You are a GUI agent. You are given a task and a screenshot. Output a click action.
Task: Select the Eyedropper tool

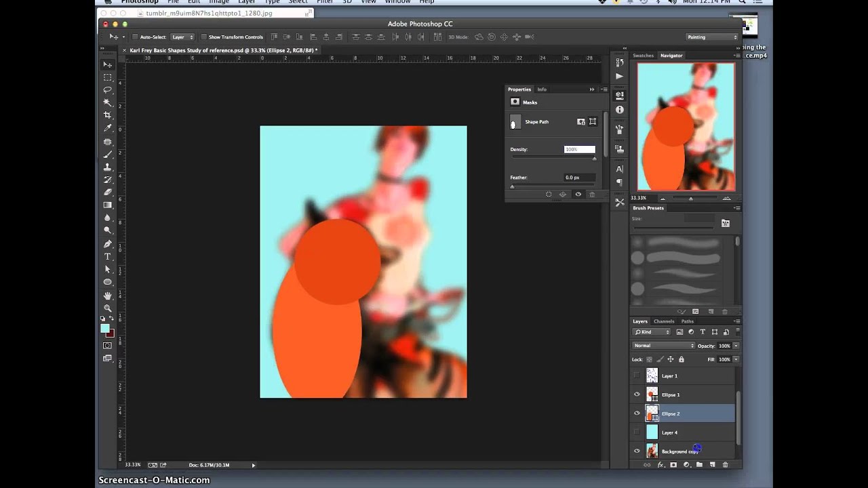(x=107, y=128)
